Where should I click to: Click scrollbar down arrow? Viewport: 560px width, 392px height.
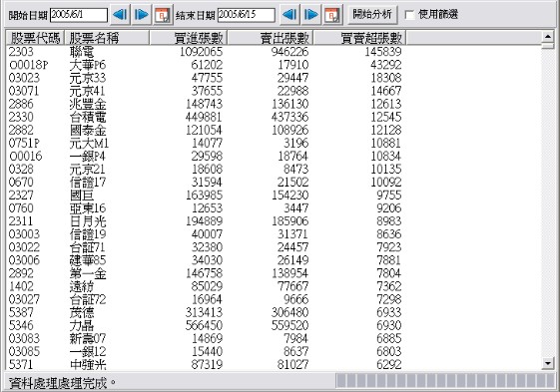(x=547, y=364)
